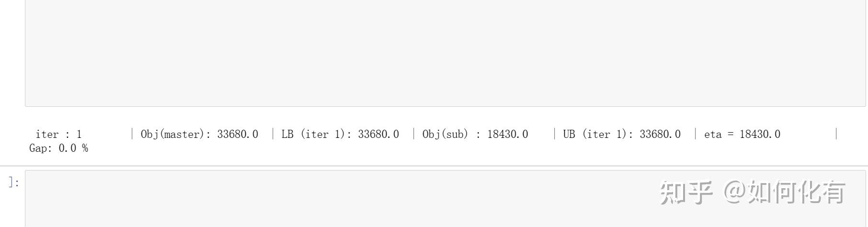Click the 33680.0 value after UB
Screen dimensions: 868x227
coord(660,135)
